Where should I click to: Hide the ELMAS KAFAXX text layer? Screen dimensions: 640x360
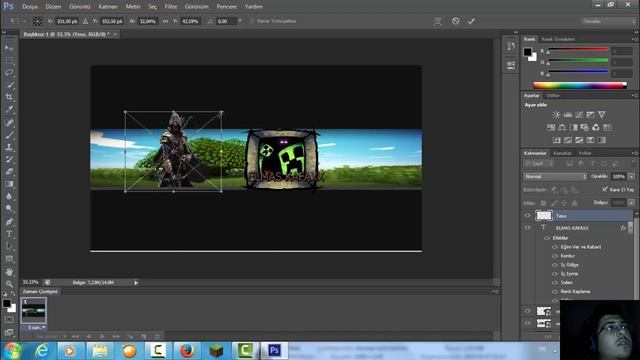[x=527, y=228]
